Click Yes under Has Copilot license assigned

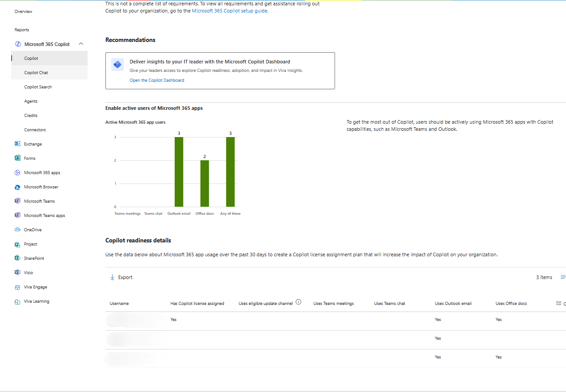coord(173,320)
